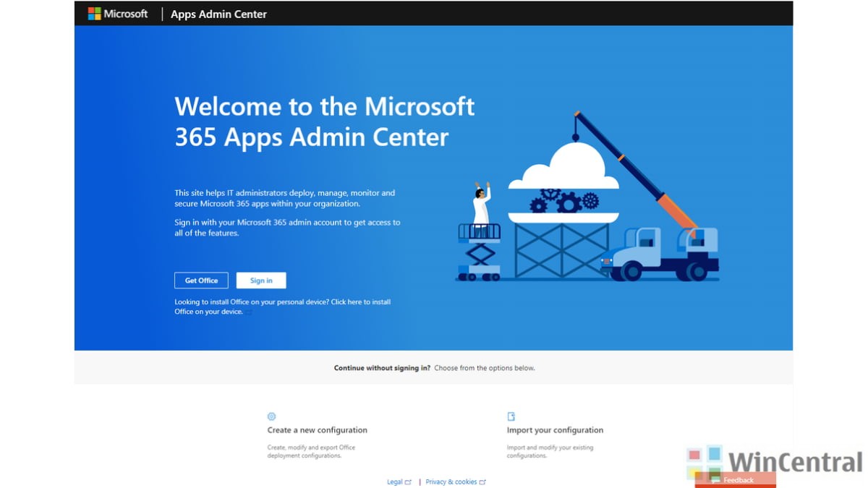This screenshot has width=868, height=488.
Task: Click external-link icon next to Legal
Action: 408,482
